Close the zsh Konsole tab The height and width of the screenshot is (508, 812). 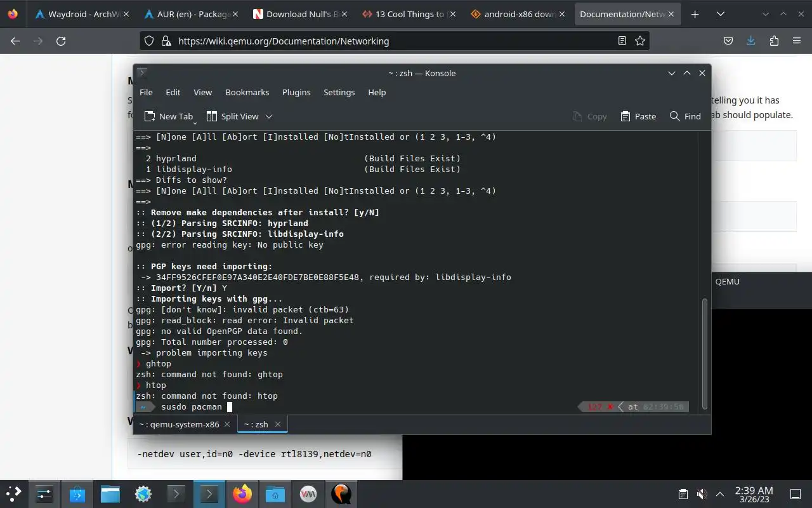pyautogui.click(x=277, y=424)
